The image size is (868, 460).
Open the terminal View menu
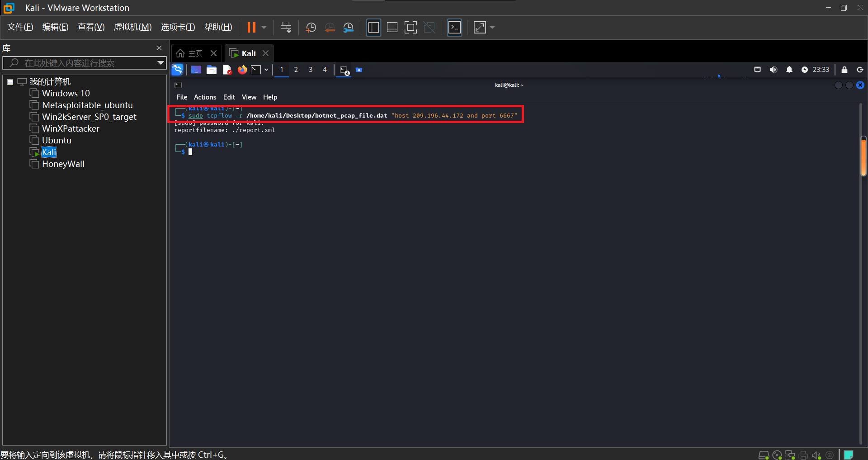pyautogui.click(x=249, y=97)
